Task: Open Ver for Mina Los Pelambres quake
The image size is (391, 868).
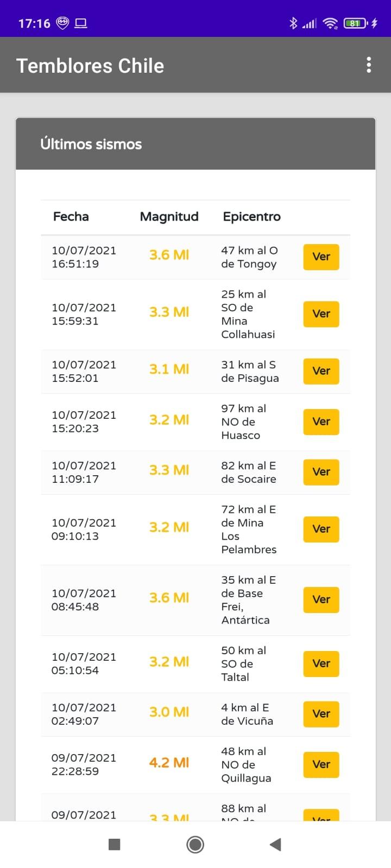Action: 321,529
